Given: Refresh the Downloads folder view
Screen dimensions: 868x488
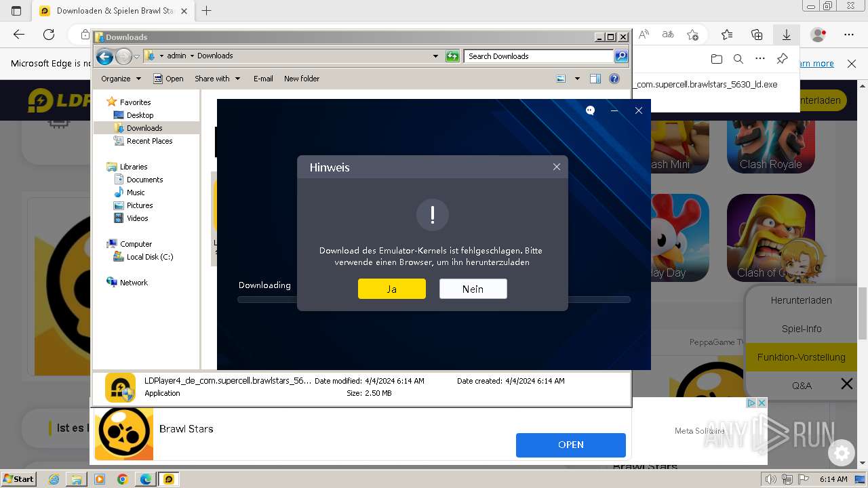Looking at the screenshot, I should (x=452, y=56).
